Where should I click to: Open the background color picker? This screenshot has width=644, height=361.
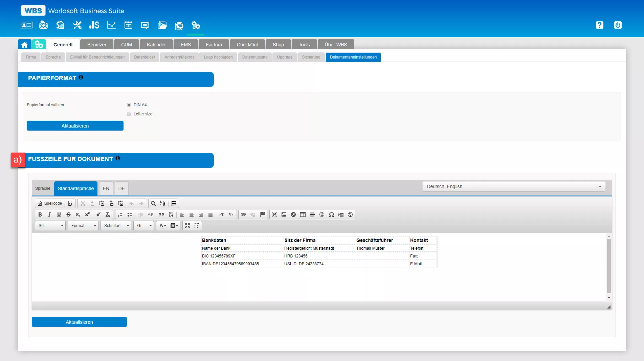click(174, 226)
